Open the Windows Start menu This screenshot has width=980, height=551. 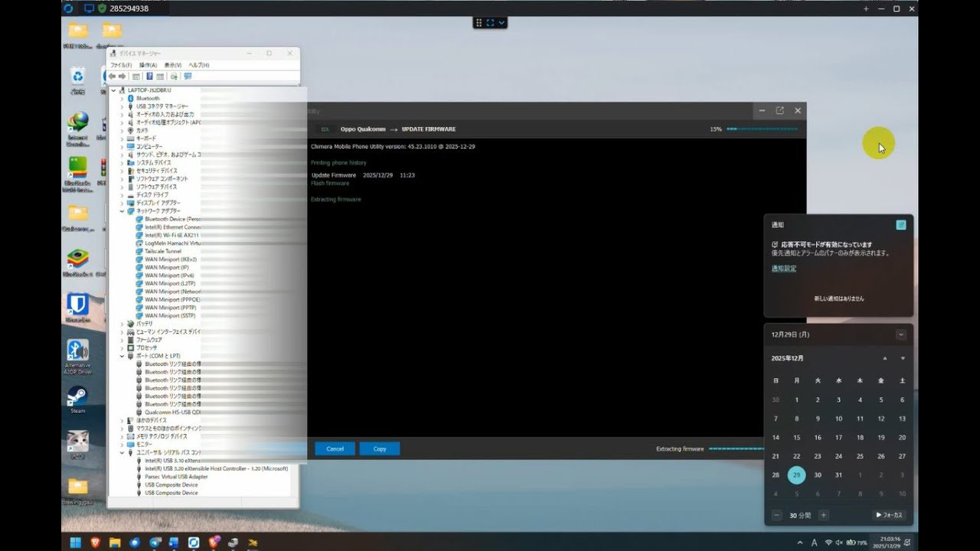pos(76,543)
